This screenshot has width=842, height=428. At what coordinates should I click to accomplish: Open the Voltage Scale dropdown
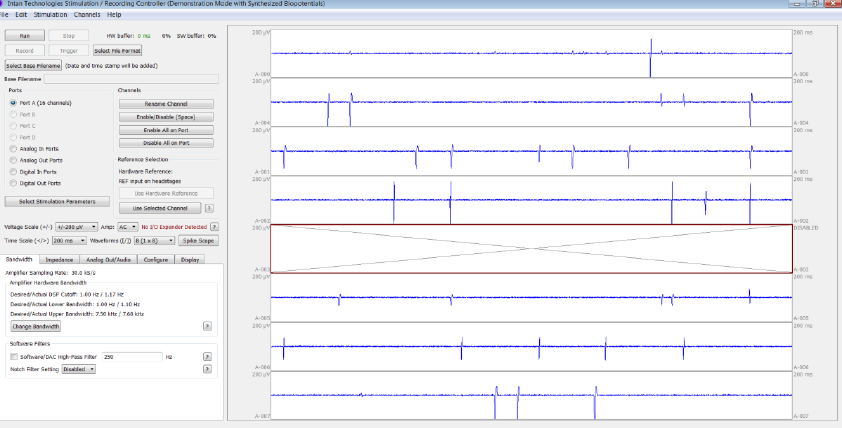(76, 227)
